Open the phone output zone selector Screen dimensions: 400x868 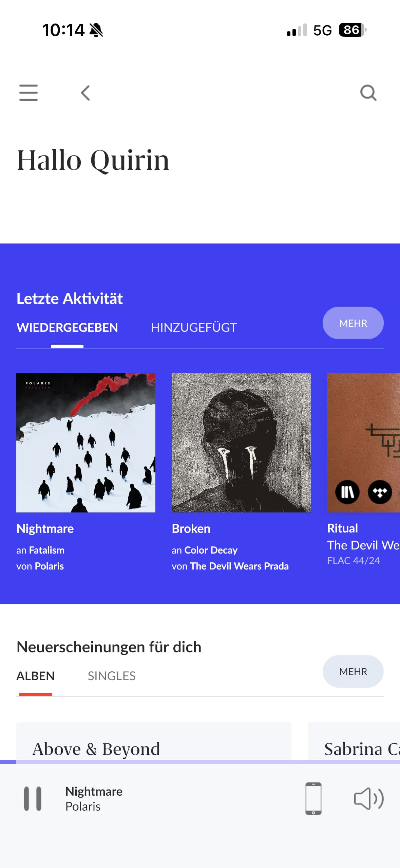[x=313, y=798]
